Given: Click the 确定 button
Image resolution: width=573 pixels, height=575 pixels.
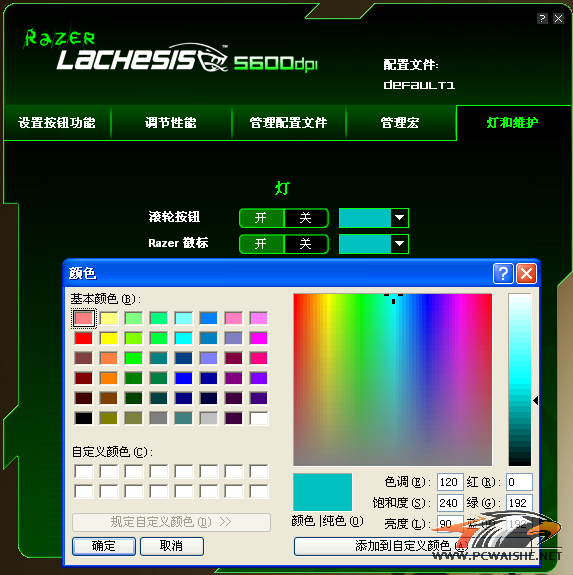Looking at the screenshot, I should pyautogui.click(x=104, y=546).
